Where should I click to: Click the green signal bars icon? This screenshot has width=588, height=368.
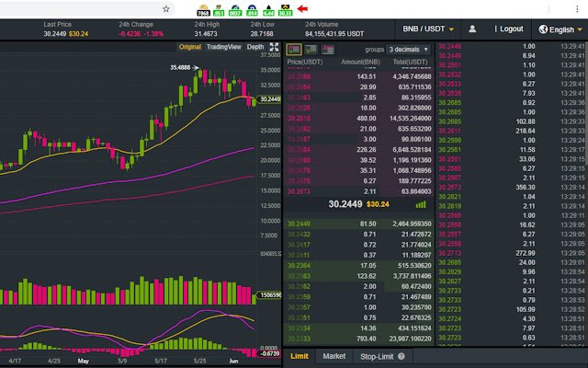click(421, 204)
